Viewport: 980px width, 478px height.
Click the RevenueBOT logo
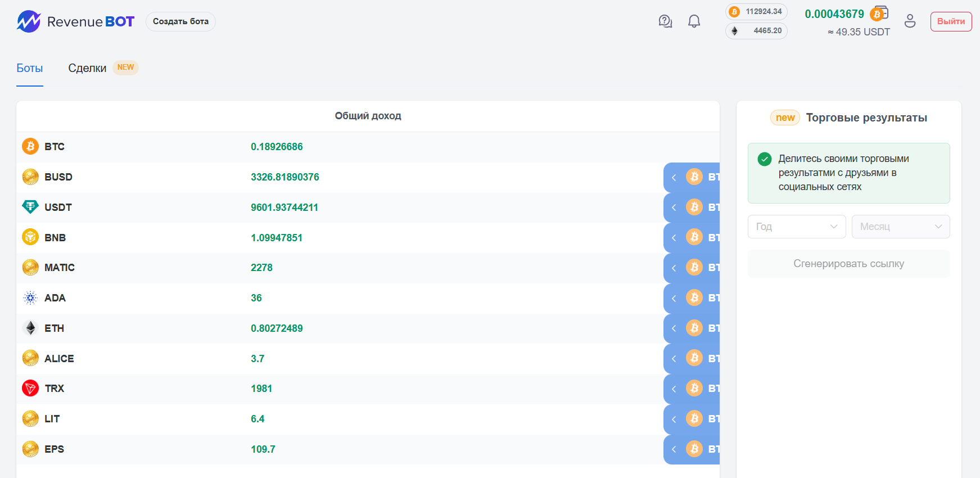click(75, 21)
